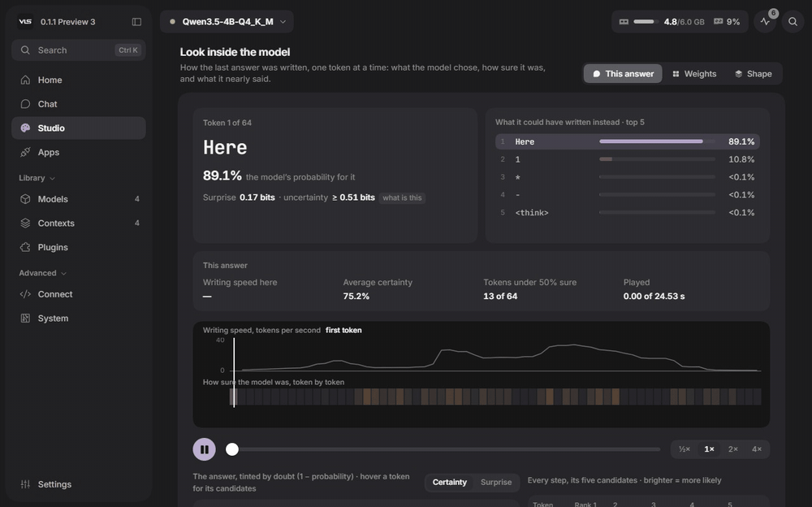This screenshot has height=507, width=812.
Task: Select candidate row '*'
Action: pyautogui.click(x=627, y=177)
